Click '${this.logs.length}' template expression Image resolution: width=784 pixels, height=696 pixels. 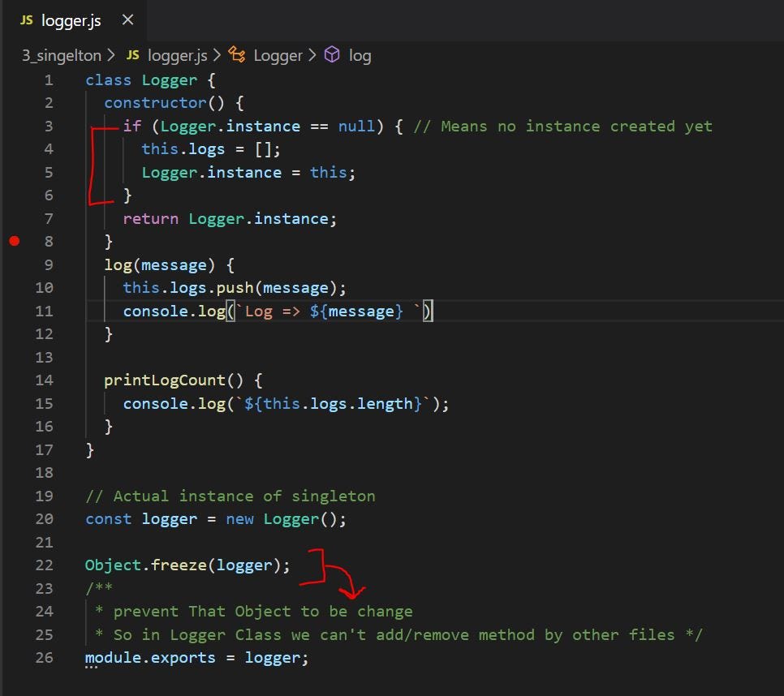pos(334,404)
